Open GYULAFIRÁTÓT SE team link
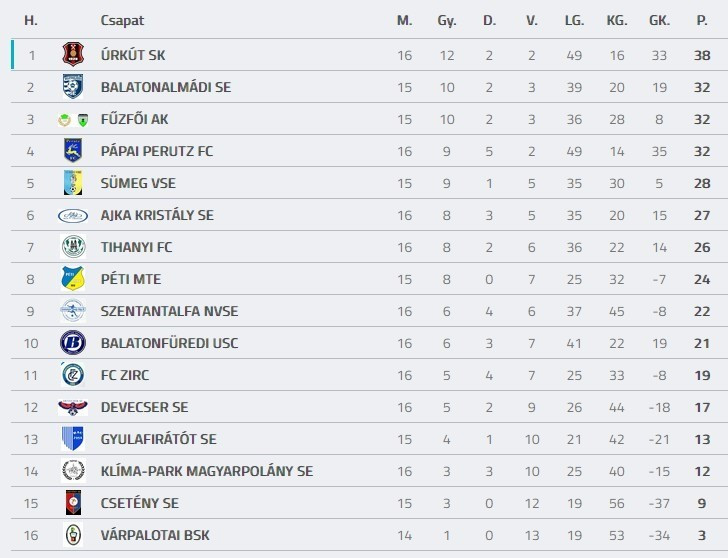This screenshot has height=558, width=728. 158,439
